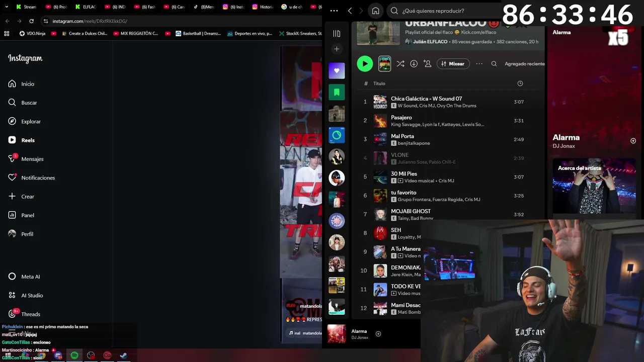Create new playlist with plus button
The height and width of the screenshot is (362, 644).
click(337, 49)
